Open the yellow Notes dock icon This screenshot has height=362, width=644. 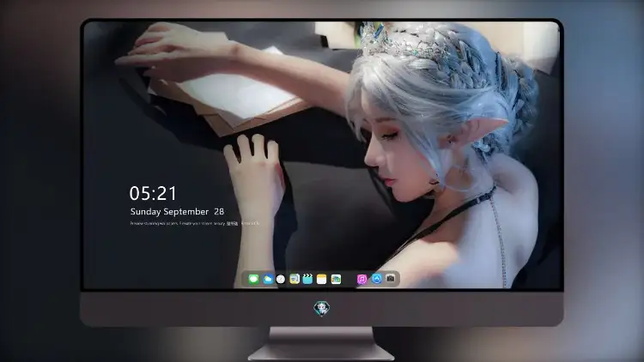point(322,280)
